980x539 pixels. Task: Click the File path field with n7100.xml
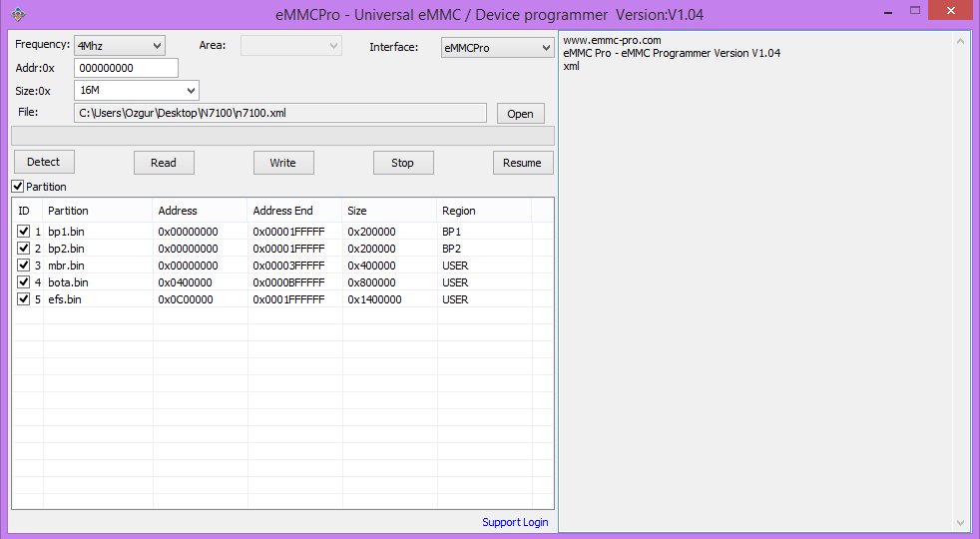[280, 113]
